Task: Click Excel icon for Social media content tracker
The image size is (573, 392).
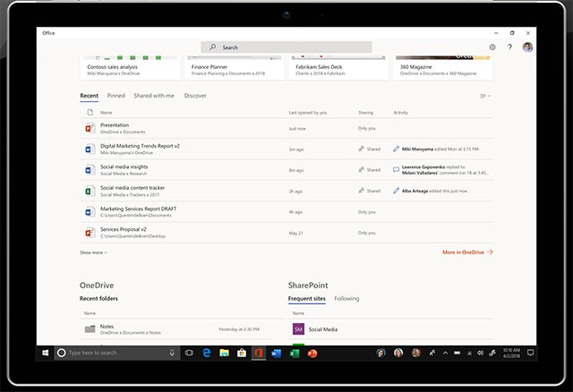Action: point(89,191)
